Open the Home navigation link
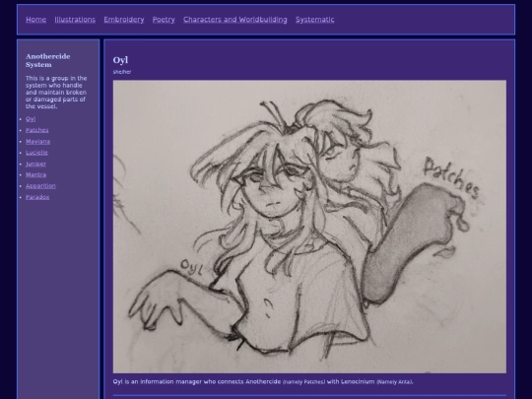Screen dimensions: 532x399 (36, 20)
